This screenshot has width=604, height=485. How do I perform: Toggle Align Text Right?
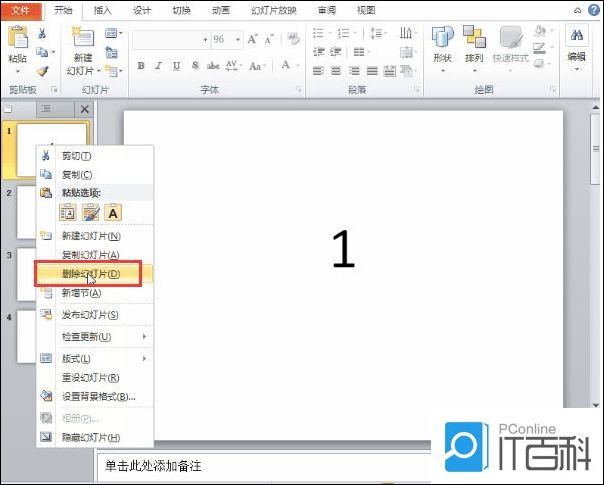[x=354, y=71]
